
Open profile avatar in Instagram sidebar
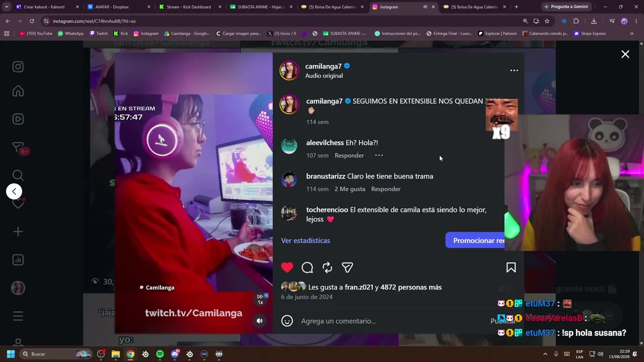(18, 288)
